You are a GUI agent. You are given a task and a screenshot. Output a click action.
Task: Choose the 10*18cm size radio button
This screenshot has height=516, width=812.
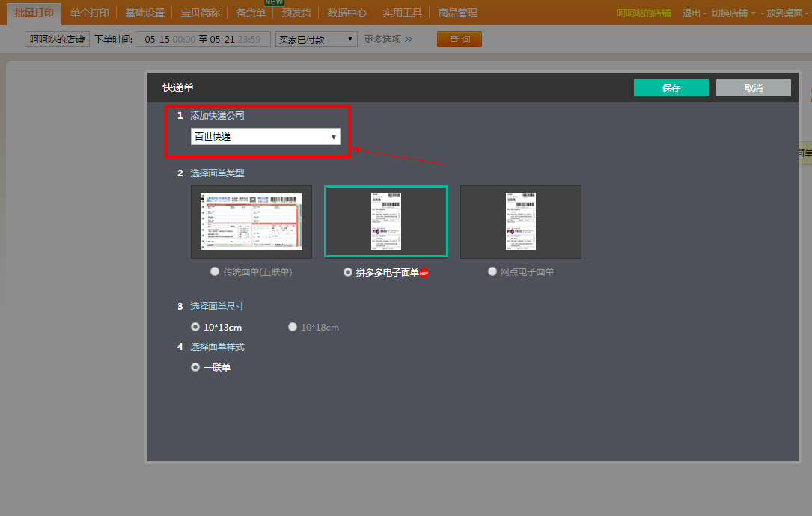pos(293,327)
